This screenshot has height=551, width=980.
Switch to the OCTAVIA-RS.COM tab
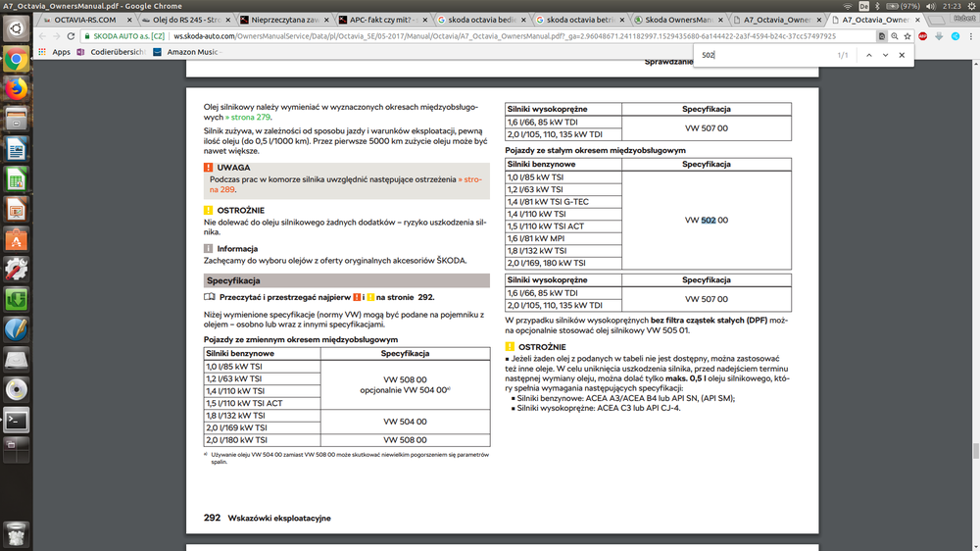pos(83,19)
